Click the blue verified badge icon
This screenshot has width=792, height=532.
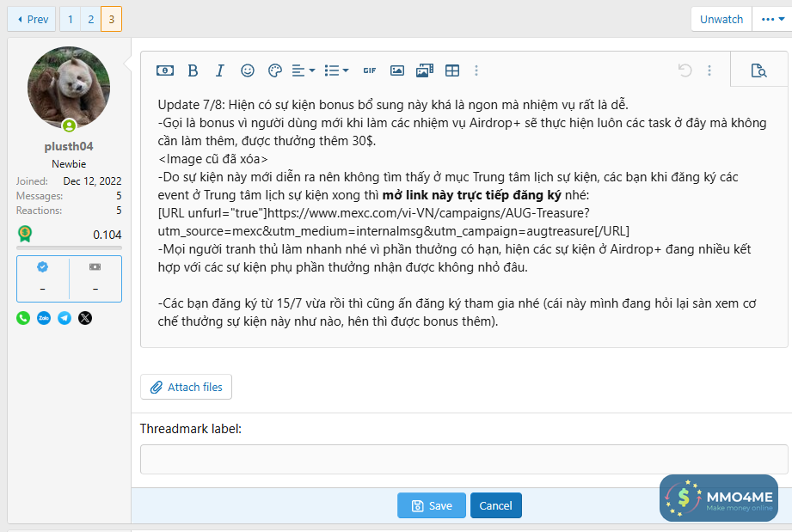(42, 267)
